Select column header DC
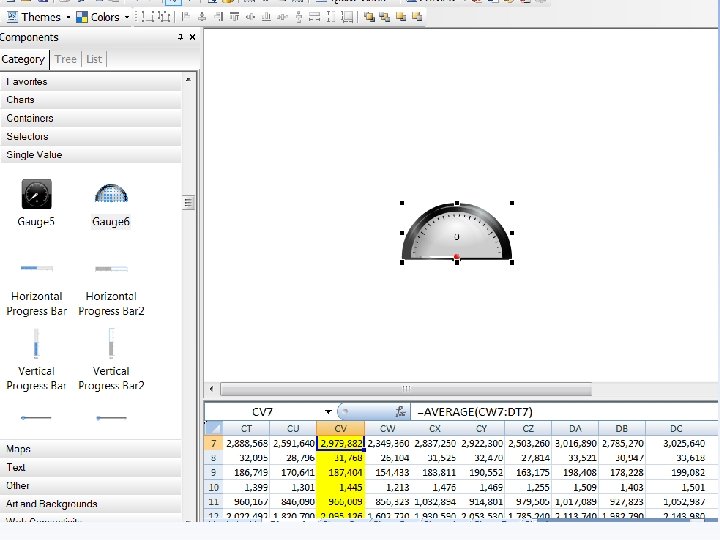 676,428
